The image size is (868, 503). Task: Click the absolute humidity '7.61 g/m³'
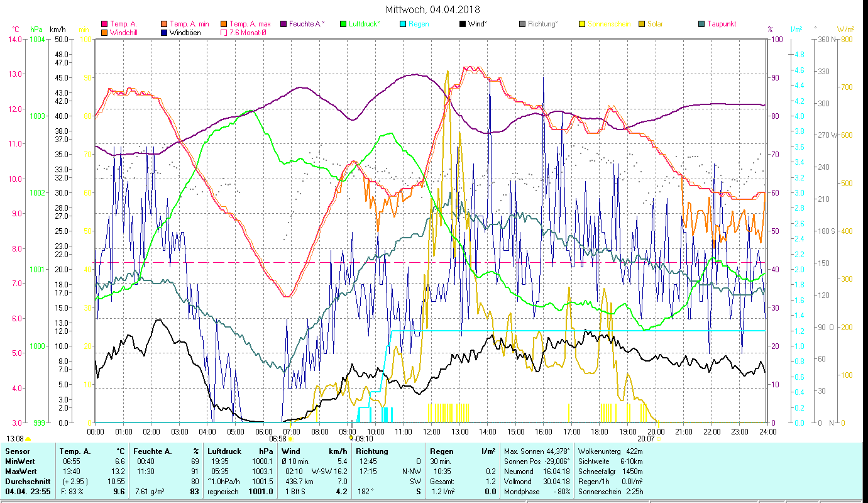pos(150,492)
